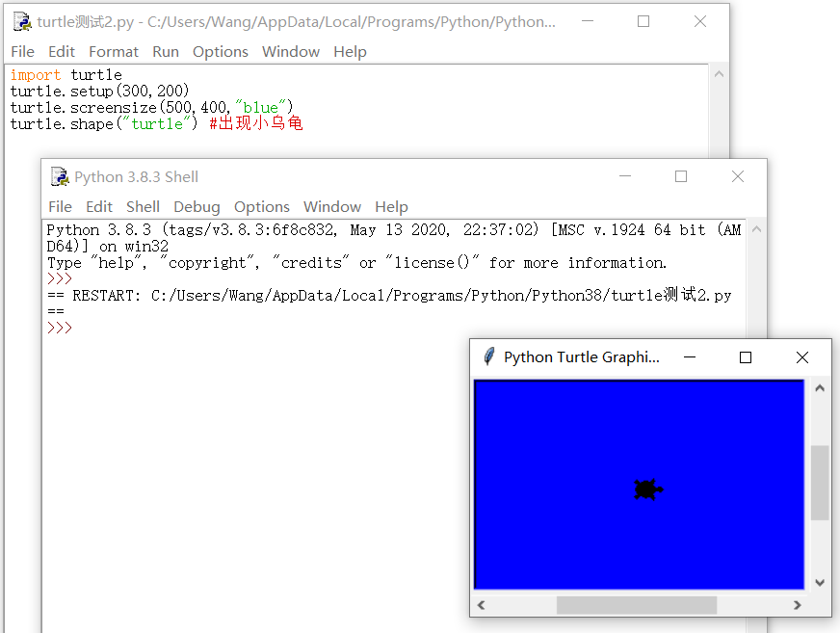Click the 'Python 3.8.3 Shell' title text
Screen dimensions: 840x633
pos(136,177)
